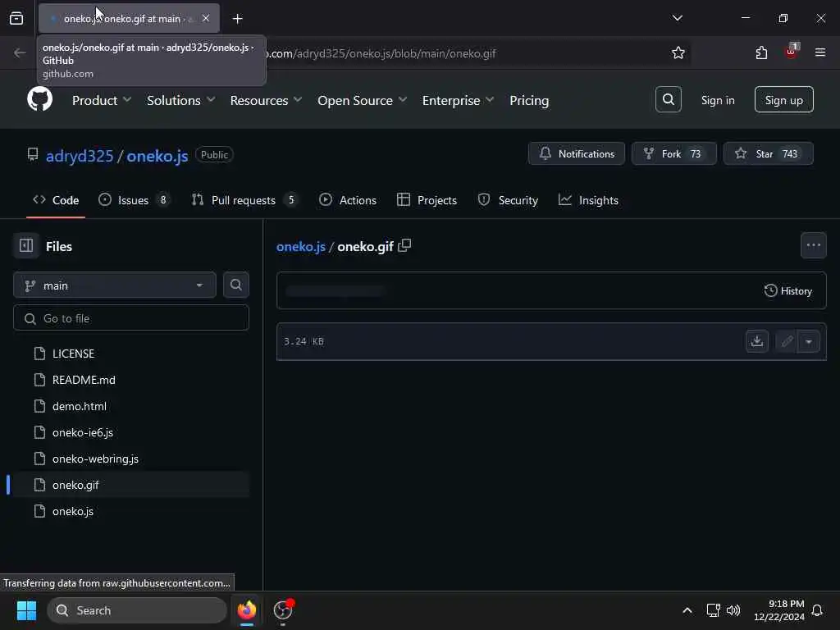Switch to the main branch dropdown
840x630 pixels.
115,285
